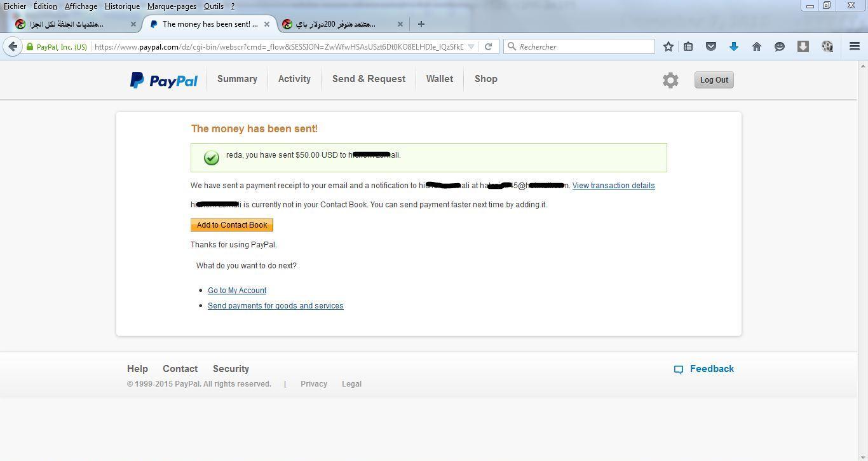Viewport: 868px width, 461px height.
Task: Click the Log Out button
Action: 714,80
